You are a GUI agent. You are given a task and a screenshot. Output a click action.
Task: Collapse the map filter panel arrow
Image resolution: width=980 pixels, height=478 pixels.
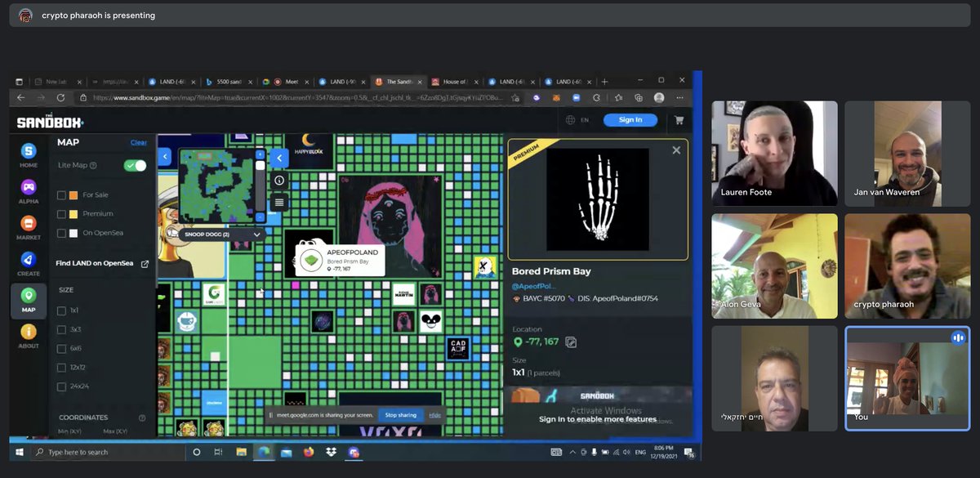pos(164,156)
